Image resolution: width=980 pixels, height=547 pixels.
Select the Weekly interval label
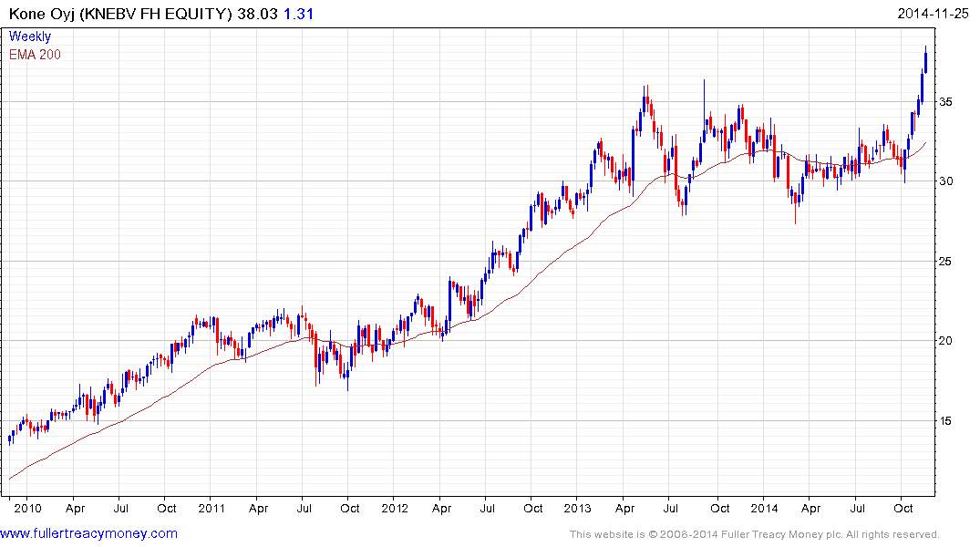coord(30,36)
